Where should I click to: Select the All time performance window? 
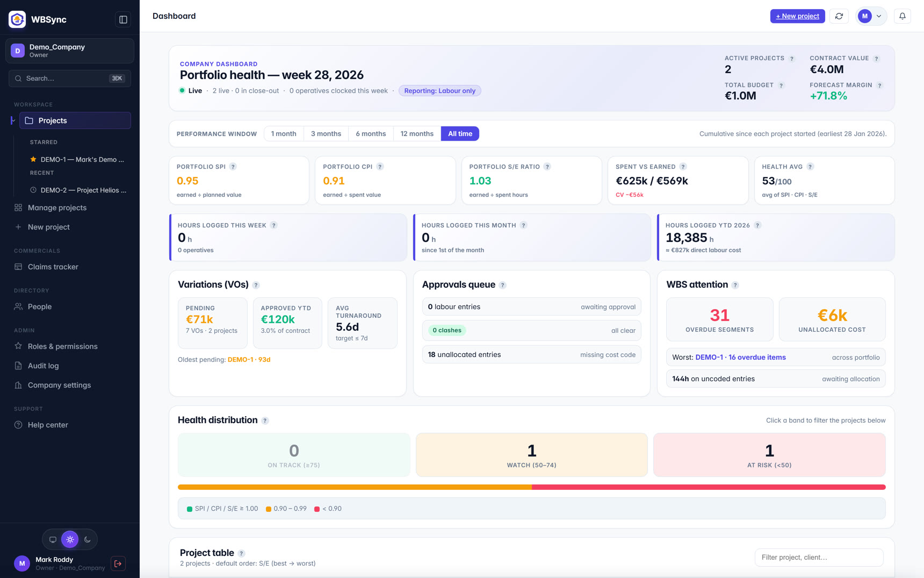coord(460,134)
